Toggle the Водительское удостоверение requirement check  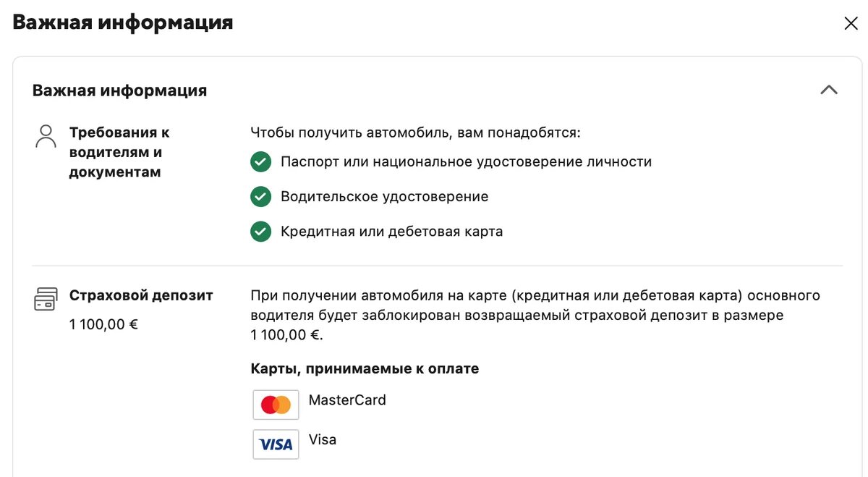(260, 196)
